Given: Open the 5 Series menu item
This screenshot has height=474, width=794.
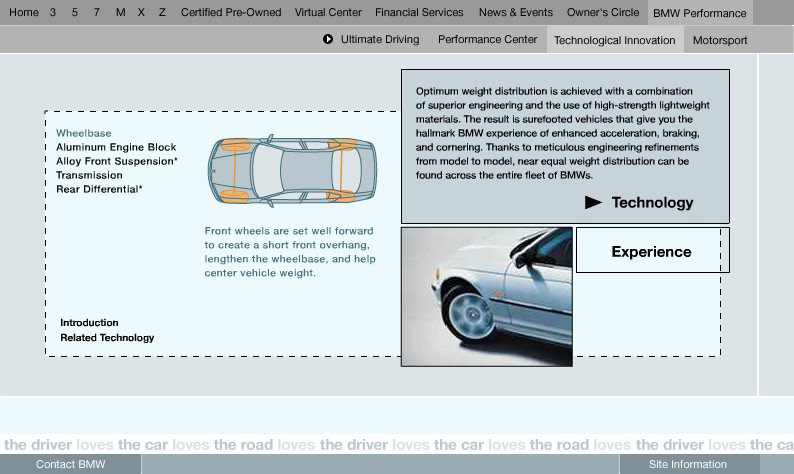Looking at the screenshot, I should coord(74,12).
